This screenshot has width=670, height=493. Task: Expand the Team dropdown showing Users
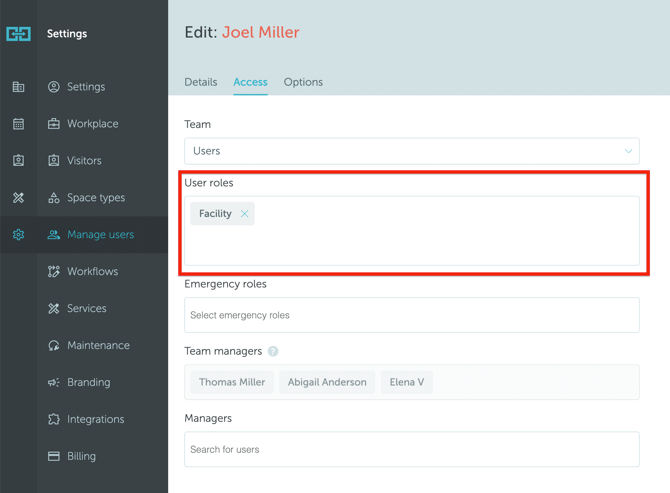point(411,151)
